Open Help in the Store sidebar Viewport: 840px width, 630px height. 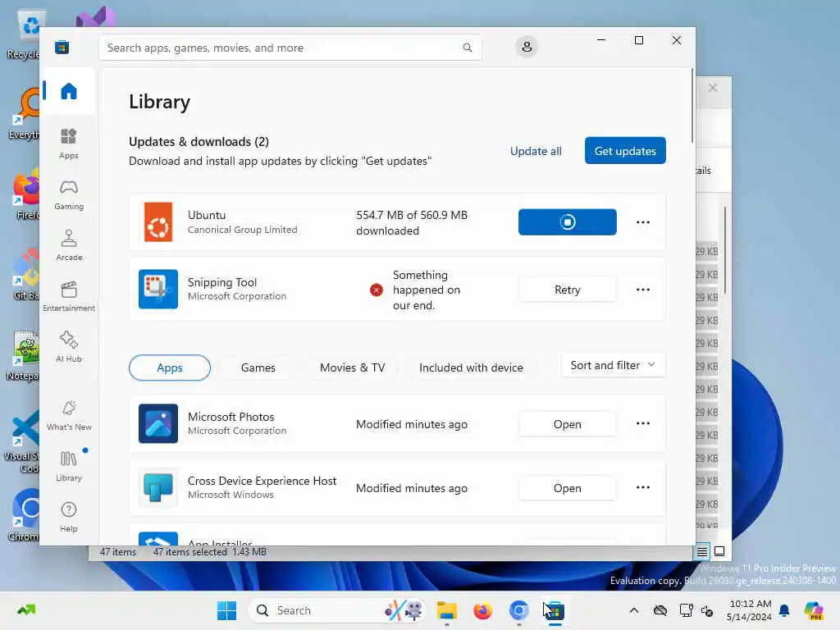(x=69, y=517)
